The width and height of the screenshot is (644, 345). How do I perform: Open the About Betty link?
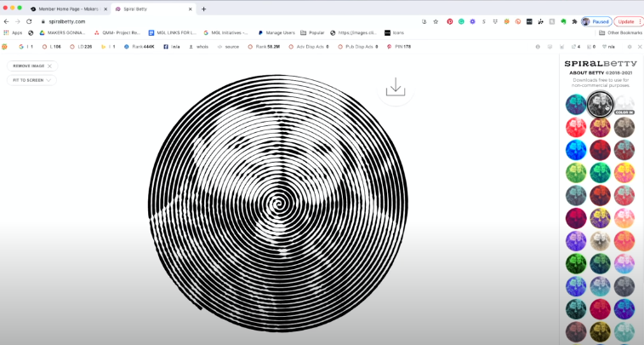tap(586, 72)
